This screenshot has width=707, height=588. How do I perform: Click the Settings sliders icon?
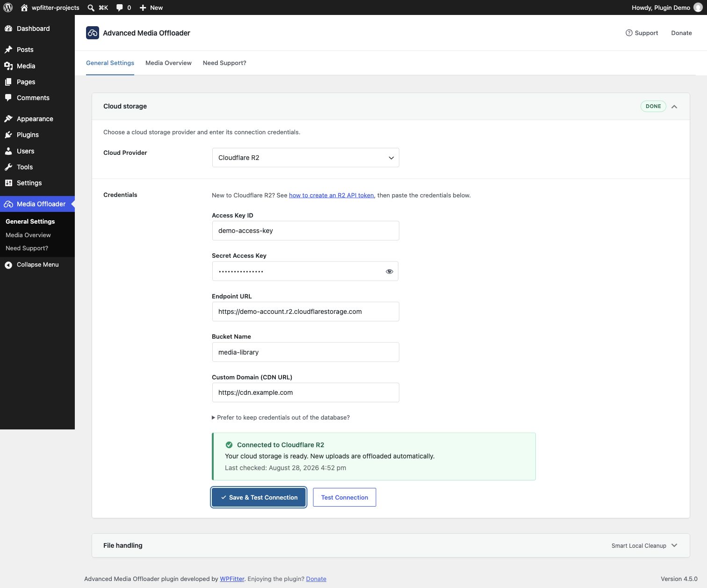click(x=8, y=183)
